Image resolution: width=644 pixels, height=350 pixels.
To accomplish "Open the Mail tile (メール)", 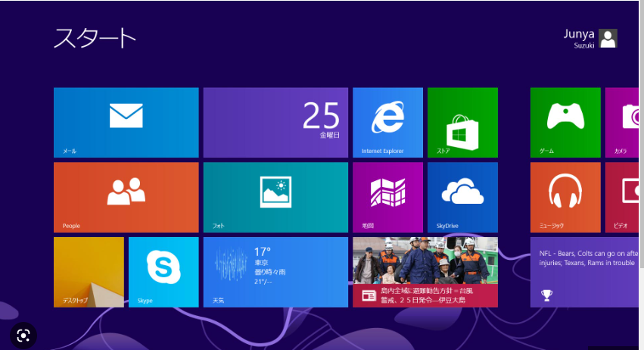I will 126,122.
